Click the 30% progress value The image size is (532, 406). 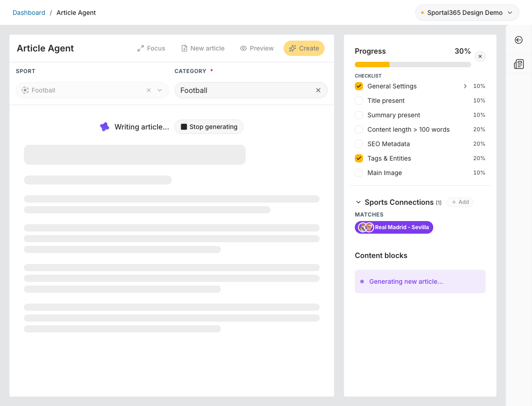463,51
